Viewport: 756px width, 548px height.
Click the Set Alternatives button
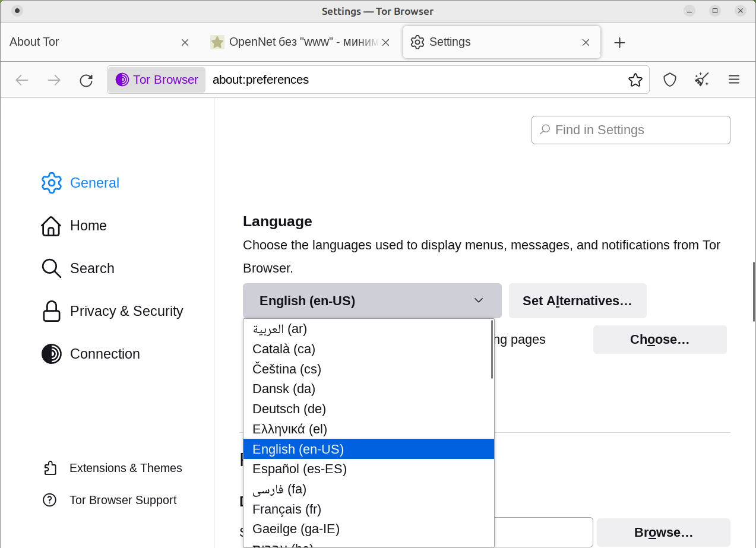[577, 300]
